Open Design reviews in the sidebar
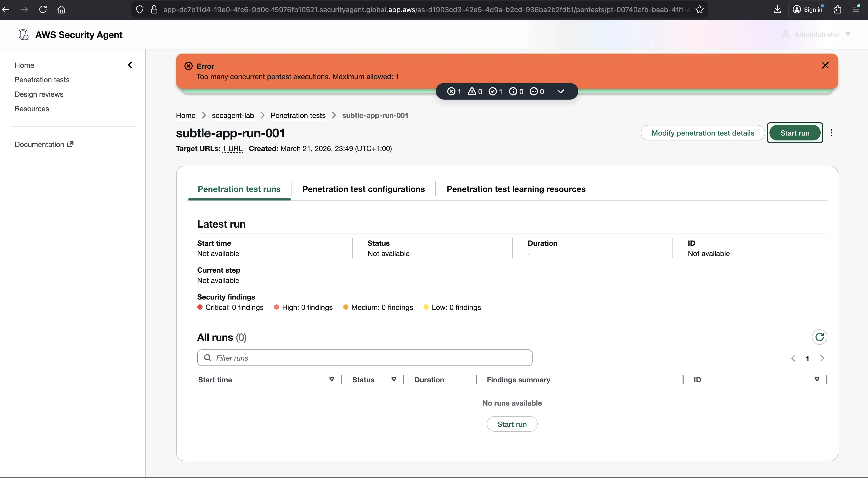The image size is (868, 478). pyautogui.click(x=39, y=94)
